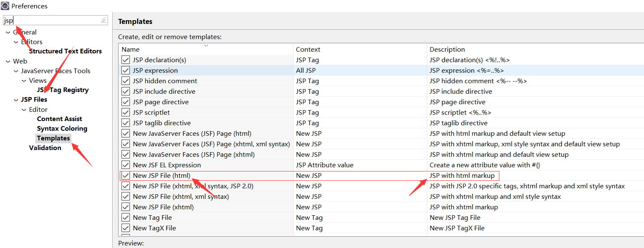
Task: Collapse the General tree node
Action: 8,32
